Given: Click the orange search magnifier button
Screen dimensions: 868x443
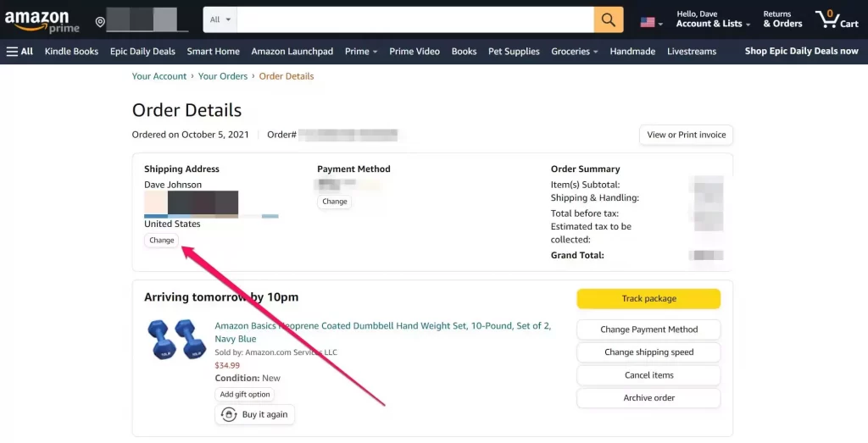Looking at the screenshot, I should pos(609,20).
